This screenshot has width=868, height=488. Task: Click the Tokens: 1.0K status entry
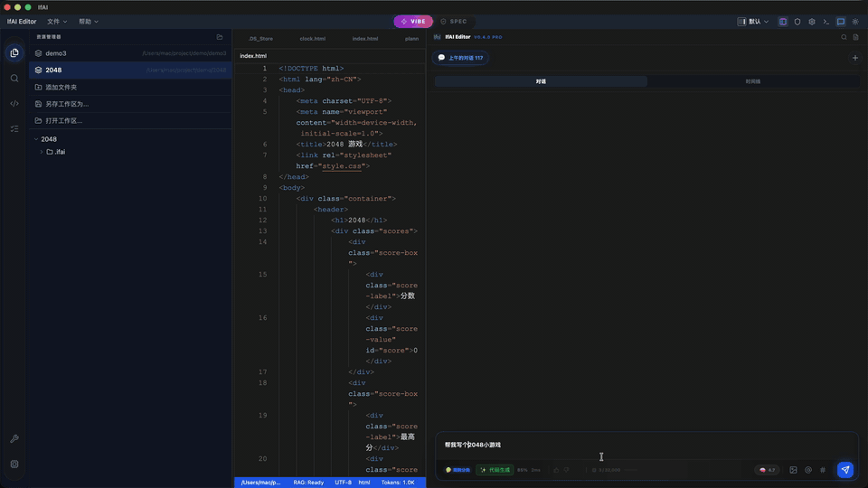398,483
